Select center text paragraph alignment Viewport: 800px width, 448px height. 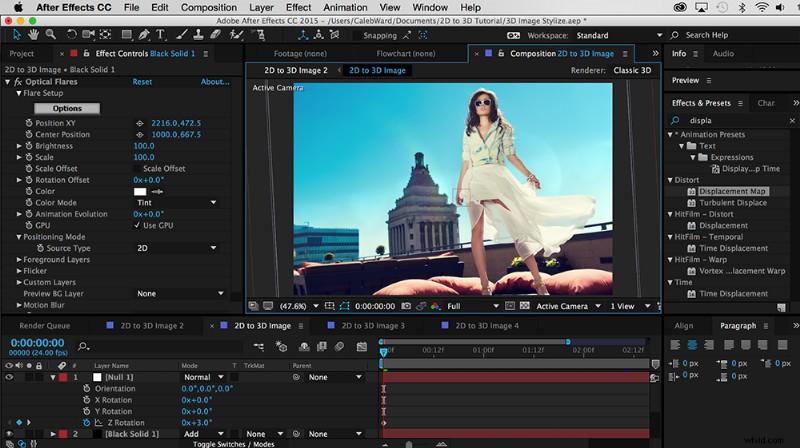692,345
